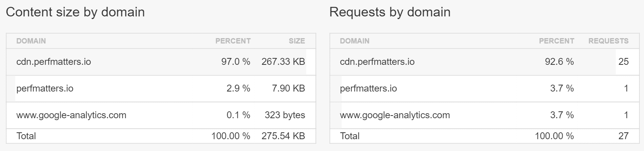This screenshot has height=151, width=644.
Task: Select www.google-analytics.com in Content size table
Action: [x=71, y=115]
